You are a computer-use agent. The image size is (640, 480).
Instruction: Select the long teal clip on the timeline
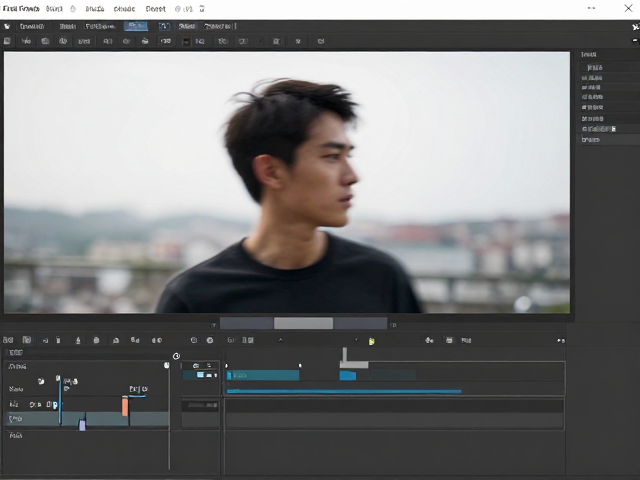(x=263, y=376)
